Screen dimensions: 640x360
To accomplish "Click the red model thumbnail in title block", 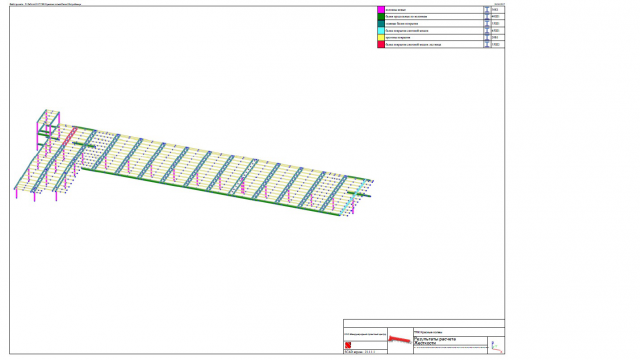I will [x=400, y=339].
